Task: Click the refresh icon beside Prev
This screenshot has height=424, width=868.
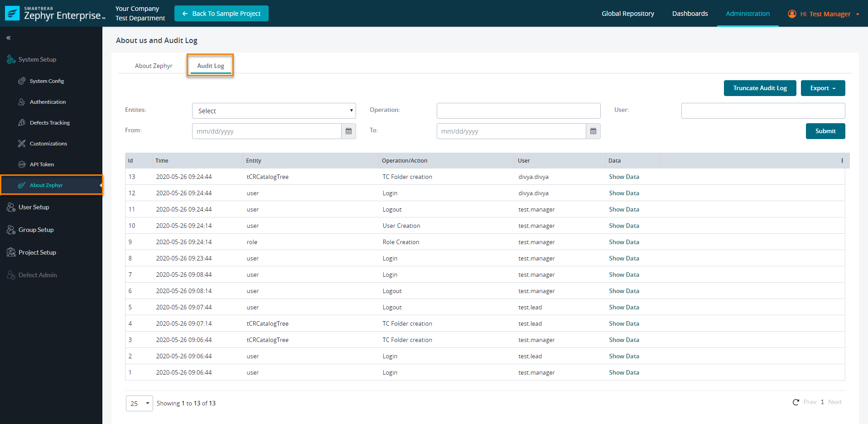Action: click(x=796, y=402)
